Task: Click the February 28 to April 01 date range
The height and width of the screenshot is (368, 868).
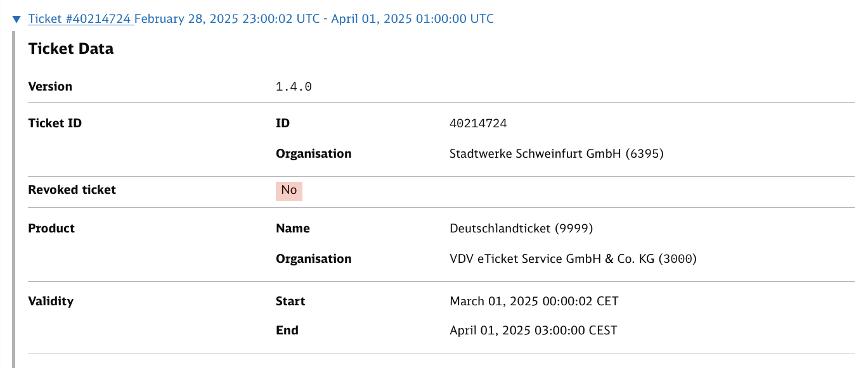Action: [314, 18]
